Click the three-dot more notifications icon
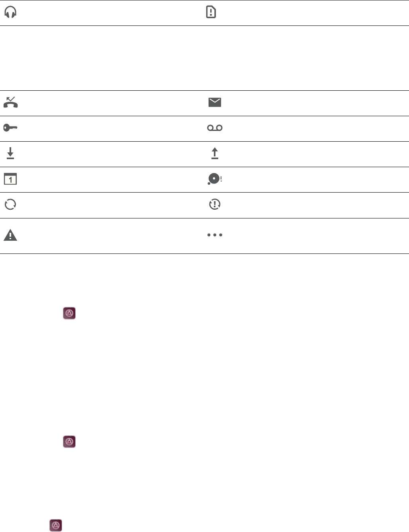 click(215, 235)
